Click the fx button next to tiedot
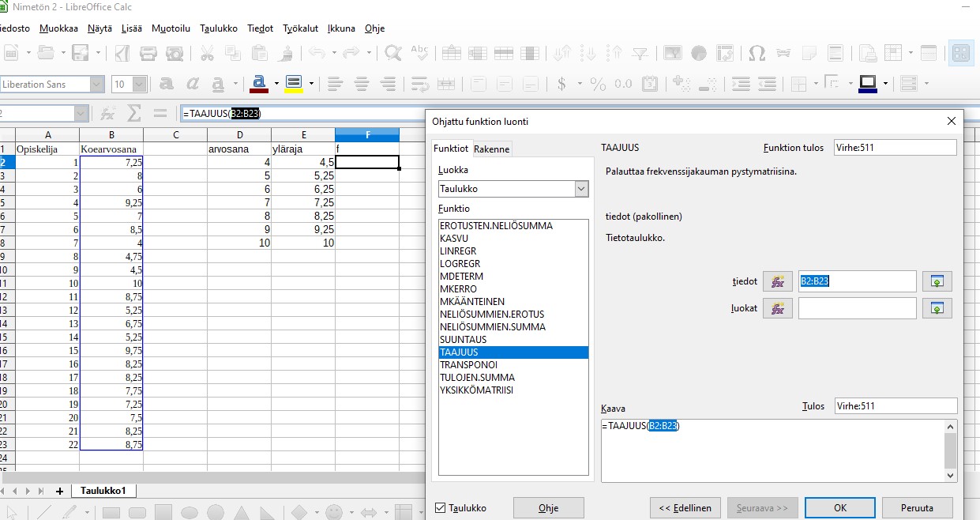Screen dimensions: 980x520 pos(777,281)
